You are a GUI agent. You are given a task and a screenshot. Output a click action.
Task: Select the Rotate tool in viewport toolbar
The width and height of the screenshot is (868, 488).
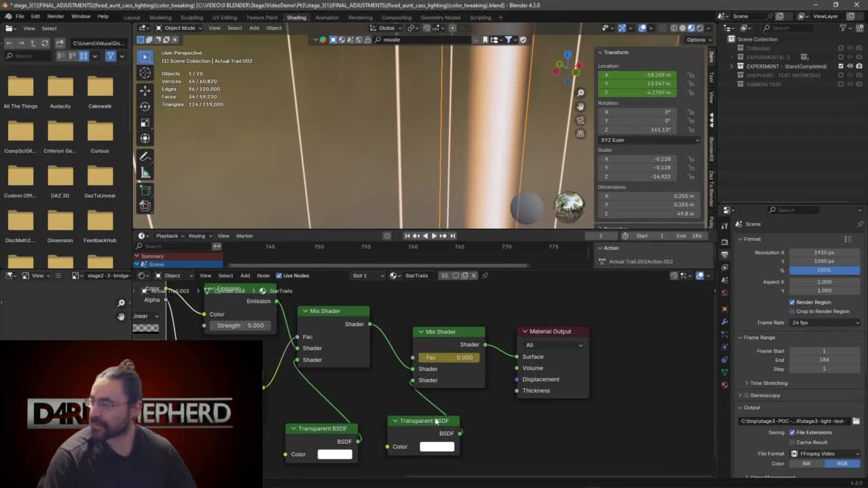[x=145, y=106]
